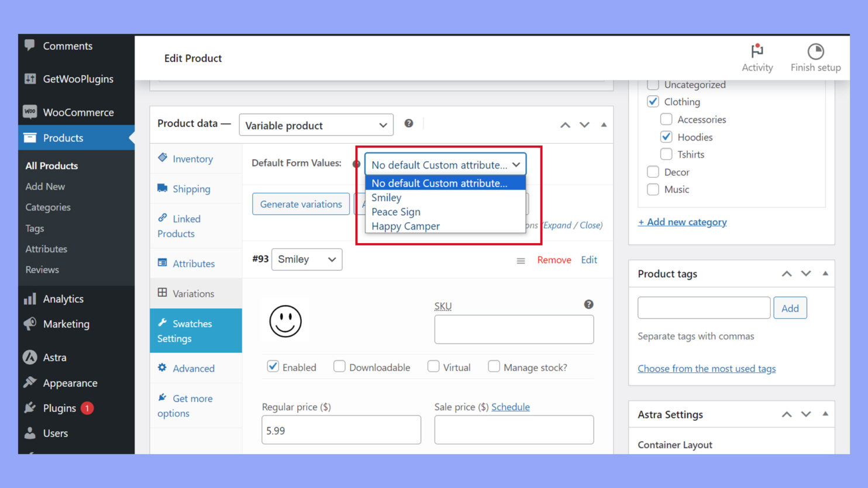Uncheck the Hoodies category checkbox
The image size is (868, 488).
[x=666, y=137]
